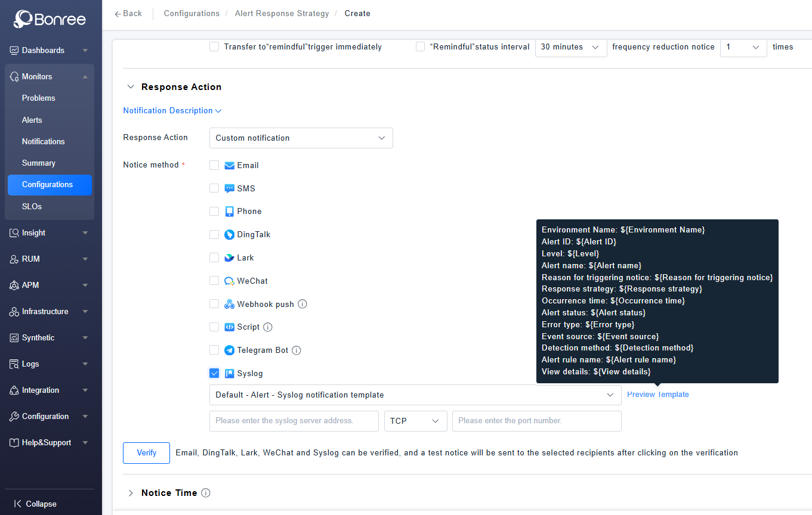
Task: Click the Script info icon
Action: point(268,327)
